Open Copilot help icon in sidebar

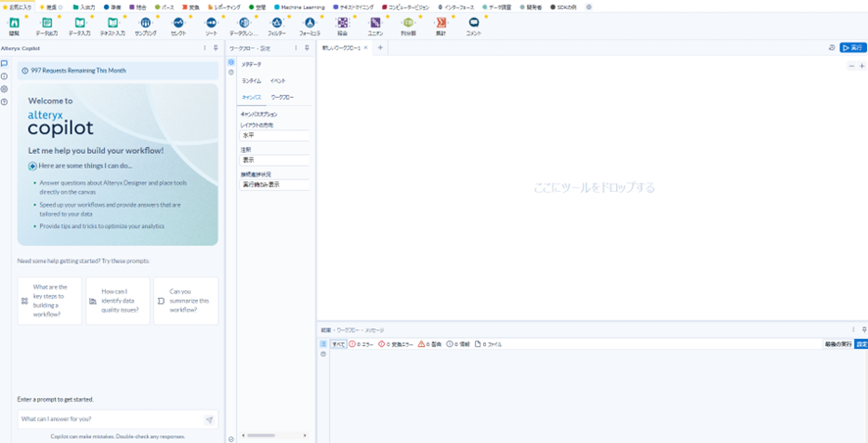point(5,102)
